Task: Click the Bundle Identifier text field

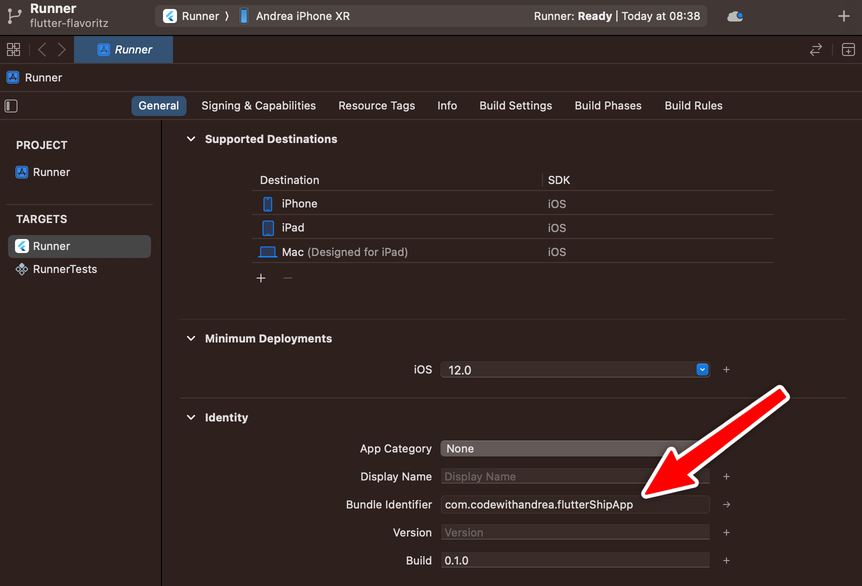Action: 575,505
